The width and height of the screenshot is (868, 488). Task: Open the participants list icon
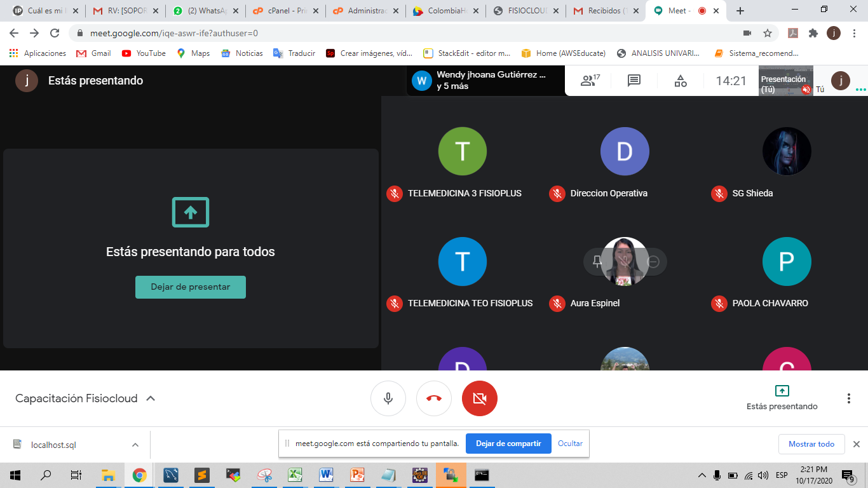(589, 81)
